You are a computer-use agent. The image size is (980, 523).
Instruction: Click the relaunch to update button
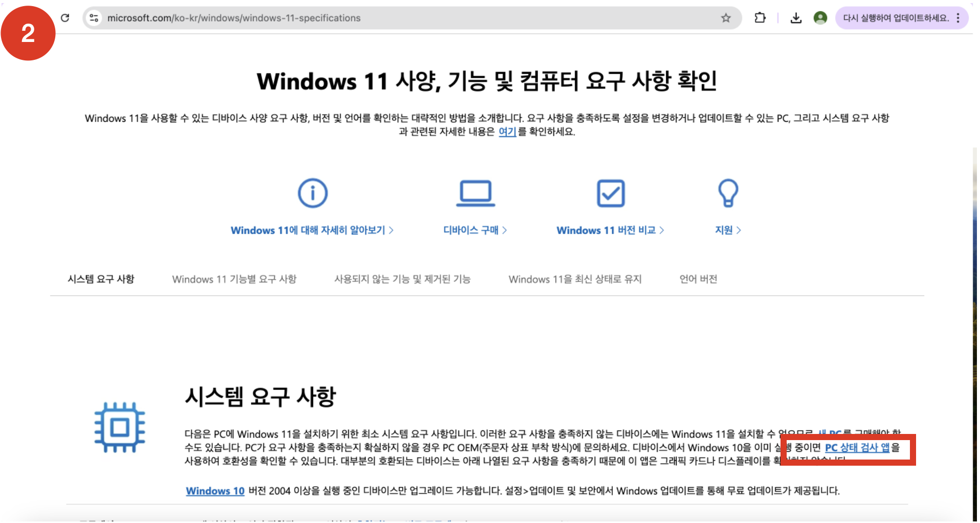pyautogui.click(x=896, y=18)
